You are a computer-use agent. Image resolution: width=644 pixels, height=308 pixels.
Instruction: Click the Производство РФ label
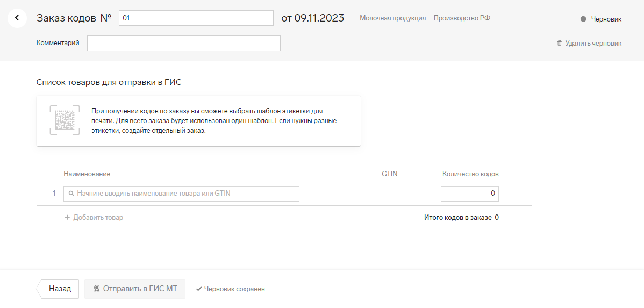[462, 18]
